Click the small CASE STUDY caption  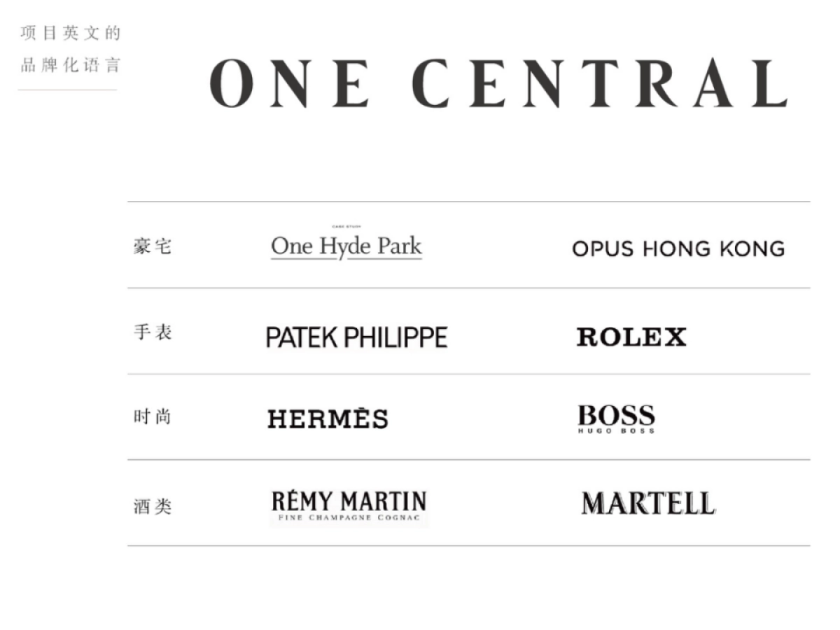pyautogui.click(x=346, y=226)
